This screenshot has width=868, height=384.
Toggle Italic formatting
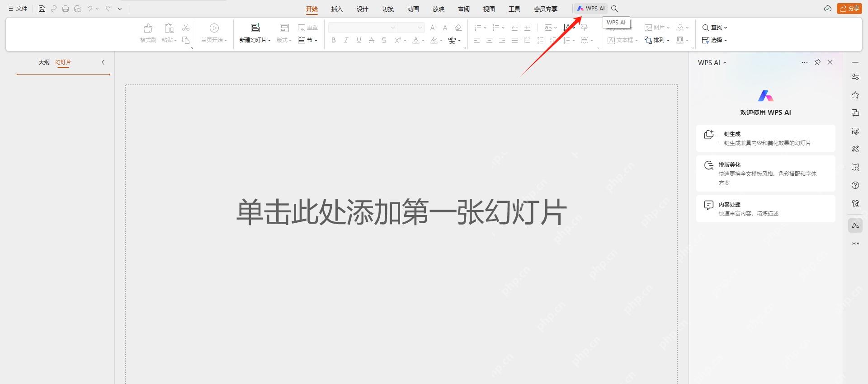[346, 40]
